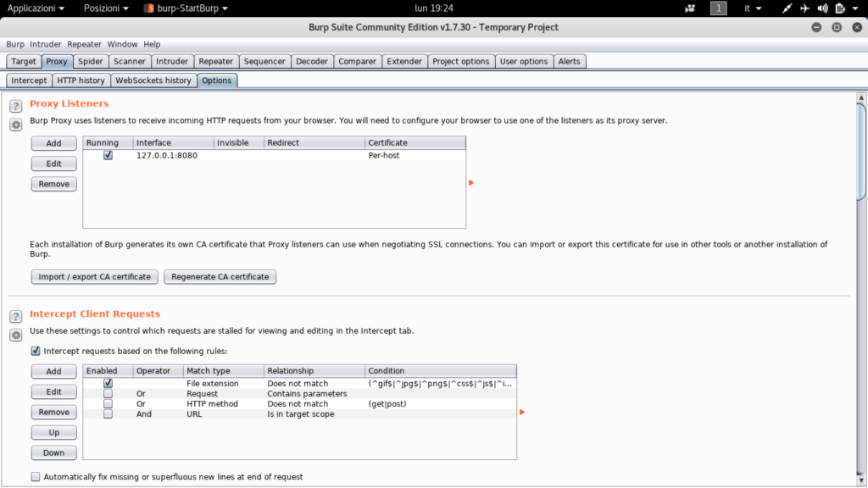This screenshot has height=488, width=868.
Task: Select the 127.0.0.1:8080 interface cell
Action: [173, 156]
